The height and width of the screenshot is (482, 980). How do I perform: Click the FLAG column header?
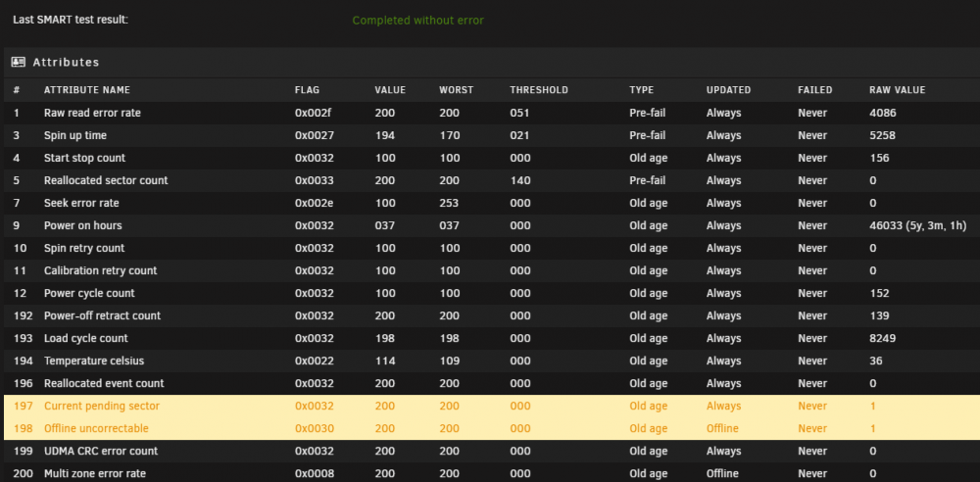[x=307, y=90]
